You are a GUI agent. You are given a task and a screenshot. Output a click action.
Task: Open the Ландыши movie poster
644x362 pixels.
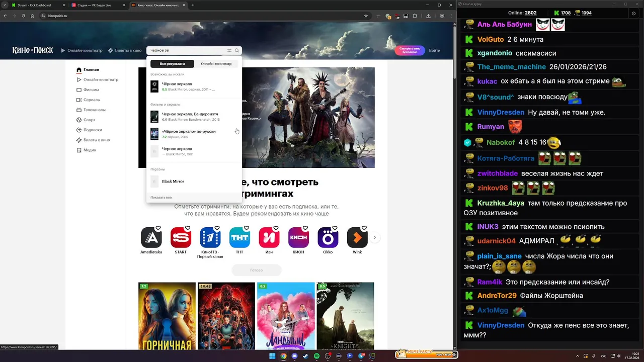(286, 316)
